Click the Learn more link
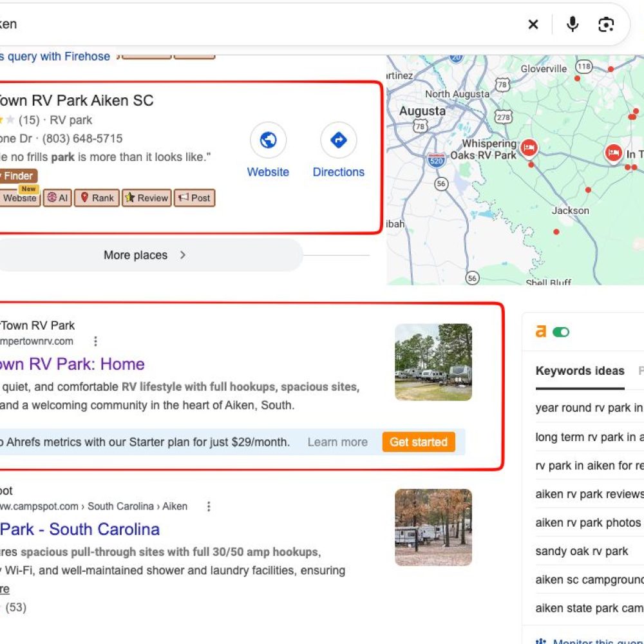This screenshot has height=644, width=644. pyautogui.click(x=337, y=442)
